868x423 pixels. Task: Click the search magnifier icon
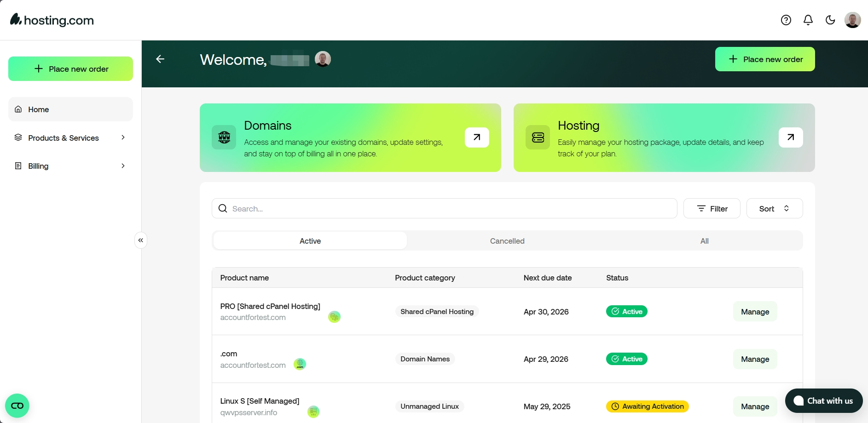click(223, 209)
